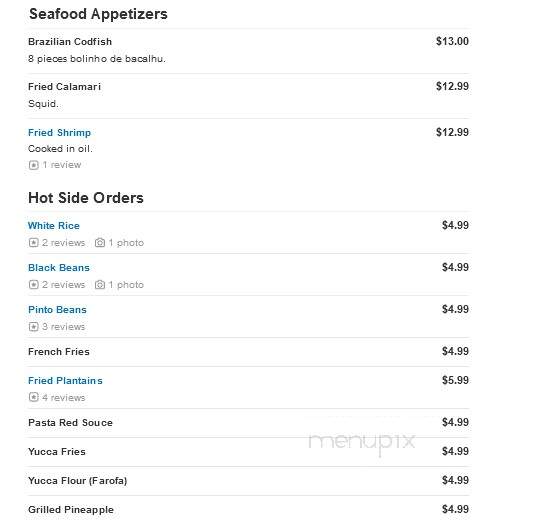Screen dimensions: 541x524
Task: Open the Pinto Beans item link
Action: 57,310
